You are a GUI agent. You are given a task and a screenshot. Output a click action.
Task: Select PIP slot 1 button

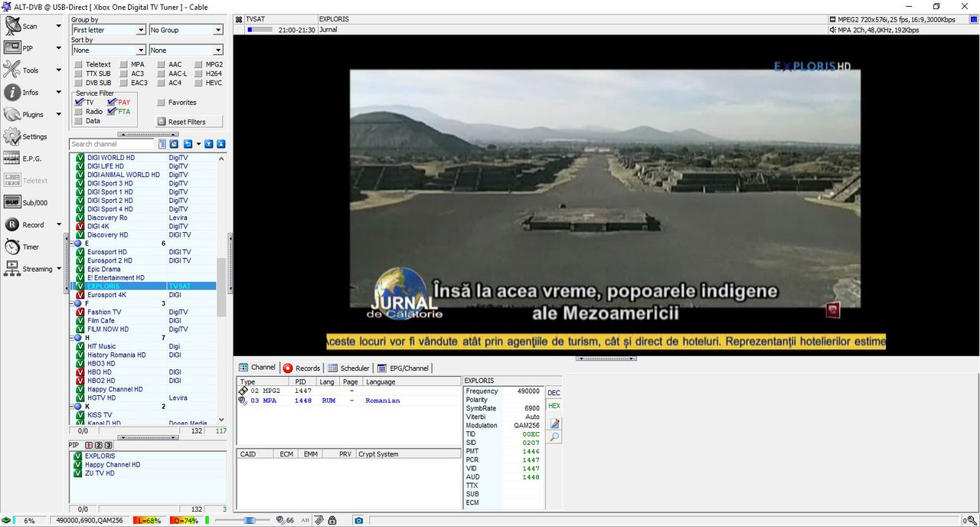tap(89, 445)
